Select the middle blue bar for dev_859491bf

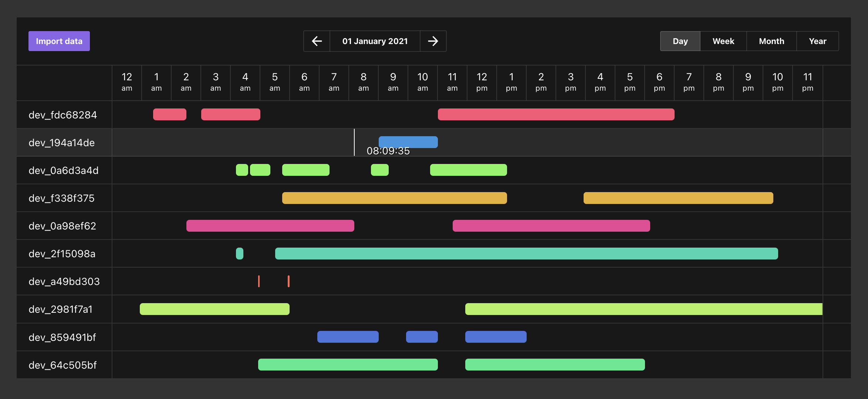point(422,337)
